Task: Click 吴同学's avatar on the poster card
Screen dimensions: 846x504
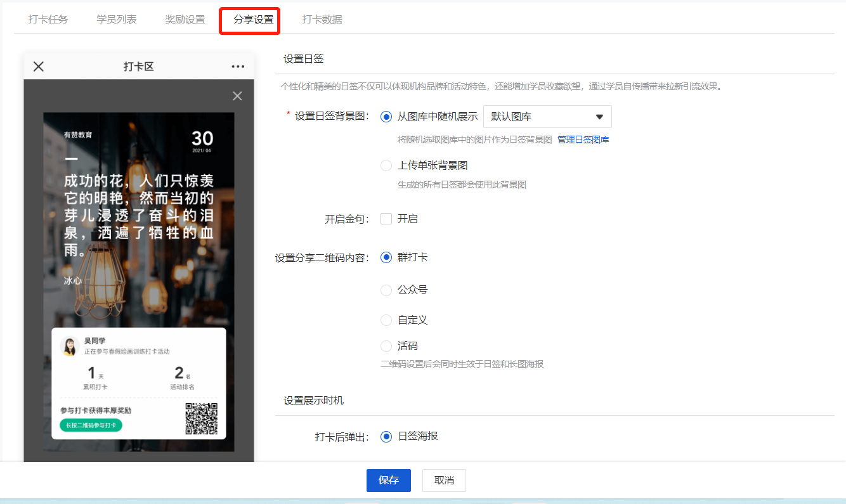Action: [69, 346]
